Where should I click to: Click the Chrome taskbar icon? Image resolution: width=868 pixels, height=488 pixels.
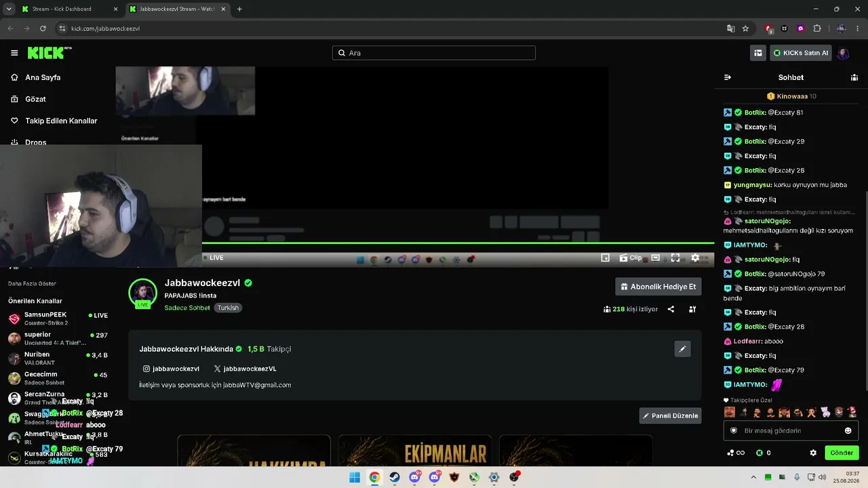(x=374, y=477)
